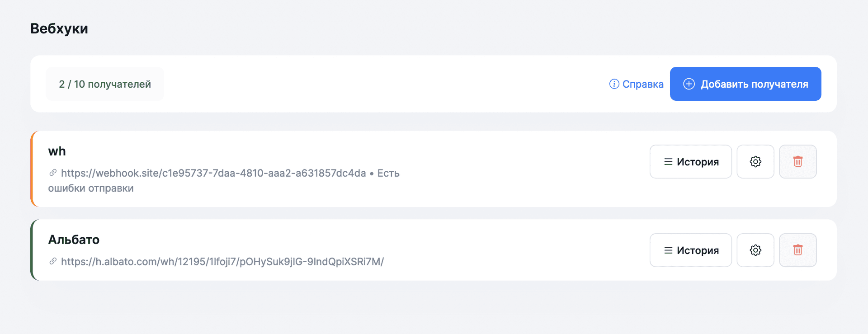Image resolution: width=868 pixels, height=334 pixels.
Task: Open settings gear for Альбато webhook
Action: coord(755,250)
